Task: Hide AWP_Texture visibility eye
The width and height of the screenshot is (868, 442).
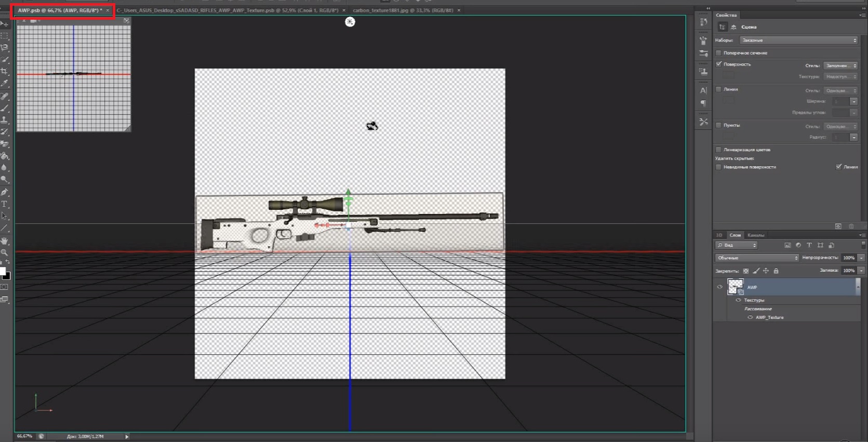Action: (x=750, y=317)
